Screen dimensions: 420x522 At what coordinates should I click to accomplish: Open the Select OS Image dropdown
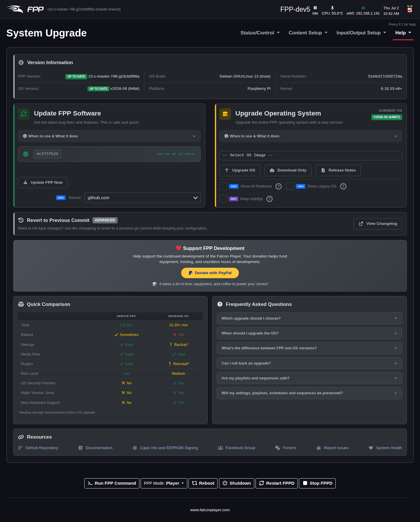coord(311,155)
